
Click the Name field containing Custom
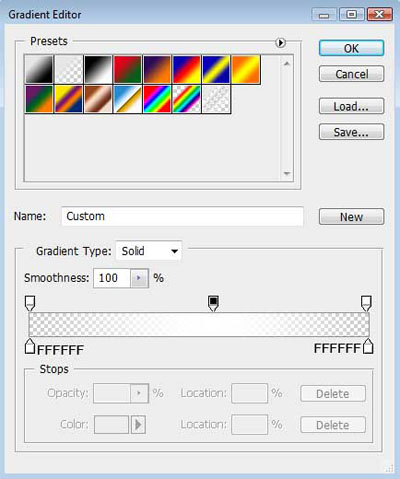[x=182, y=216]
